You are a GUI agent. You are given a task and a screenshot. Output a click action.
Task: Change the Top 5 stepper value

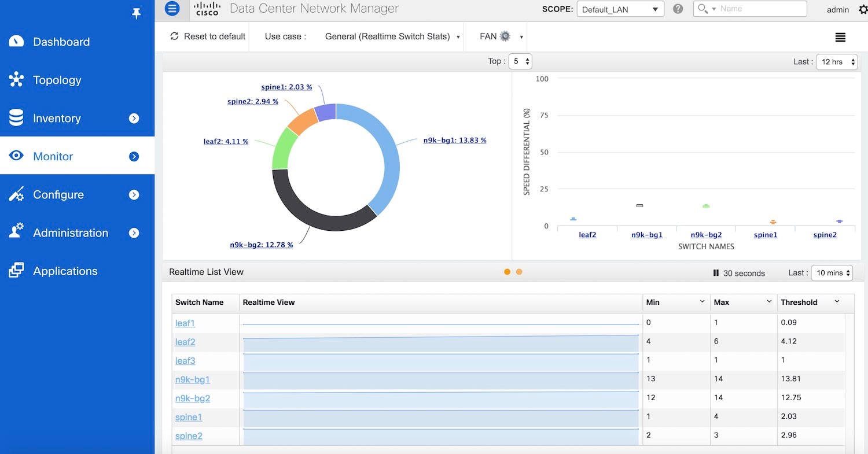(520, 61)
